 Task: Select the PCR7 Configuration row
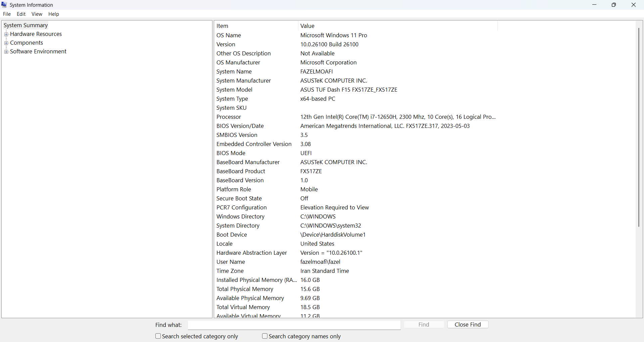coord(356,207)
